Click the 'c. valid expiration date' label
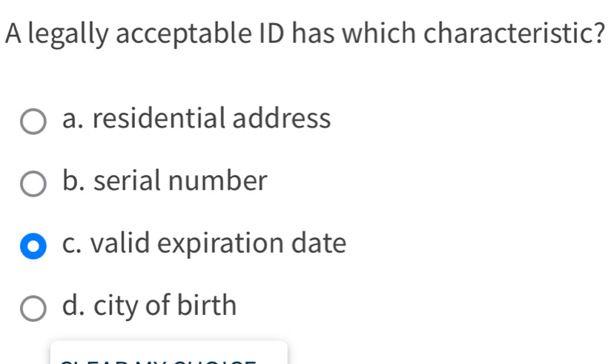 coord(204,243)
